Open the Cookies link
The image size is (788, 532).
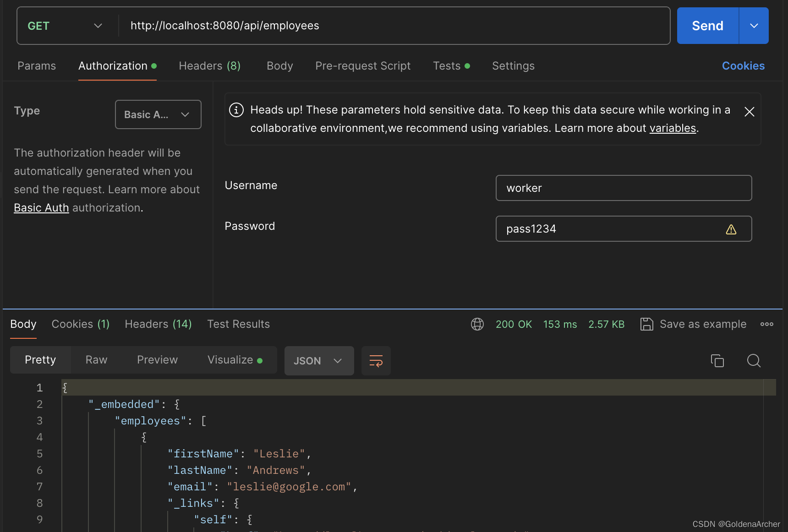click(x=743, y=66)
